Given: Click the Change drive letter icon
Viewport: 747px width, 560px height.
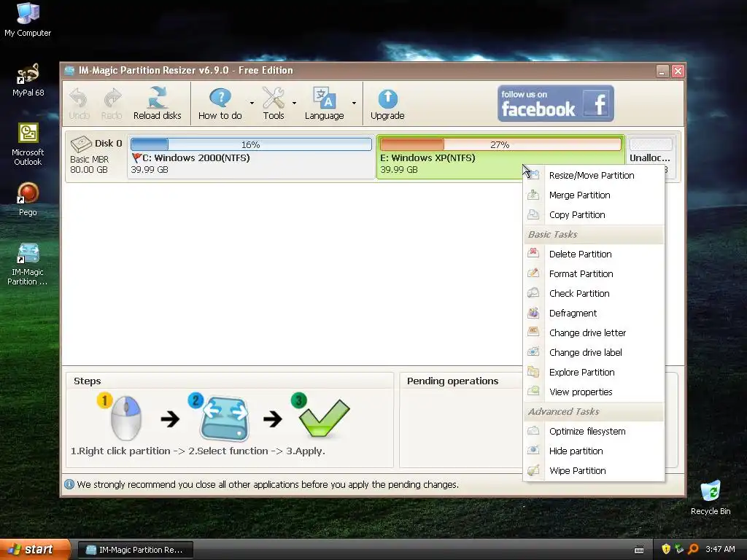Looking at the screenshot, I should point(533,332).
